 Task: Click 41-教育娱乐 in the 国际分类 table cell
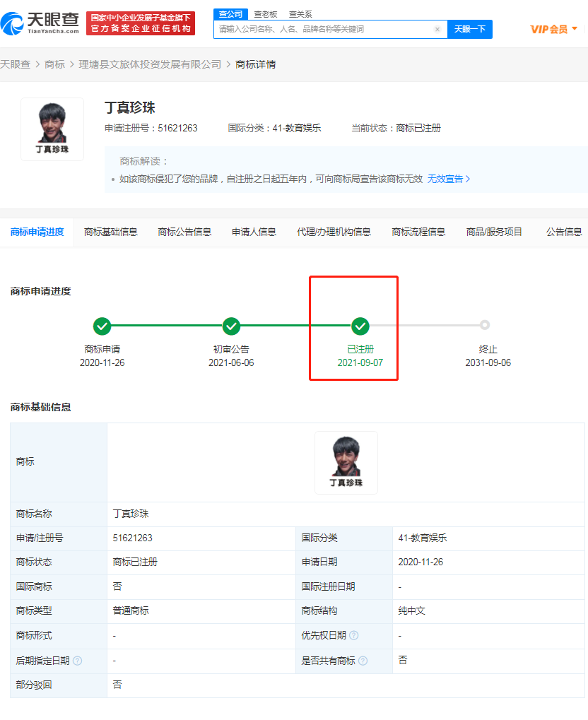point(423,538)
